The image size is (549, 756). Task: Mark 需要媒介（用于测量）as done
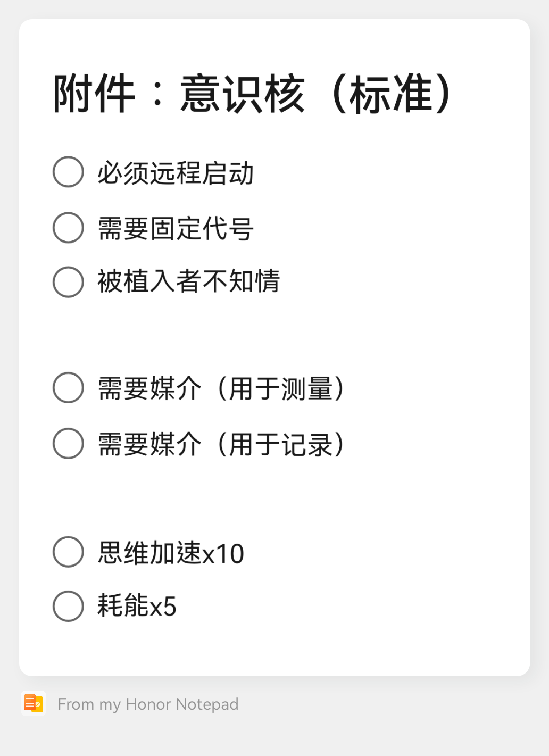(x=68, y=388)
